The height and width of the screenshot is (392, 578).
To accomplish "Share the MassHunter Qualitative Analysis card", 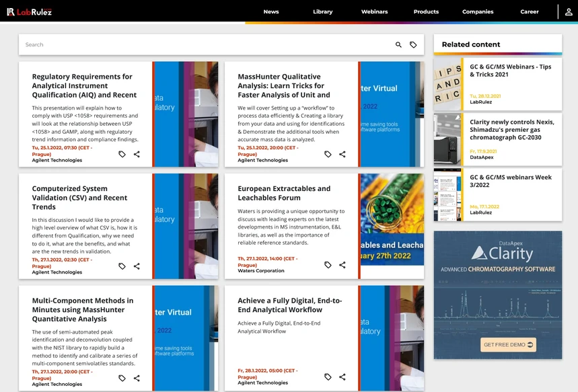I will point(342,154).
